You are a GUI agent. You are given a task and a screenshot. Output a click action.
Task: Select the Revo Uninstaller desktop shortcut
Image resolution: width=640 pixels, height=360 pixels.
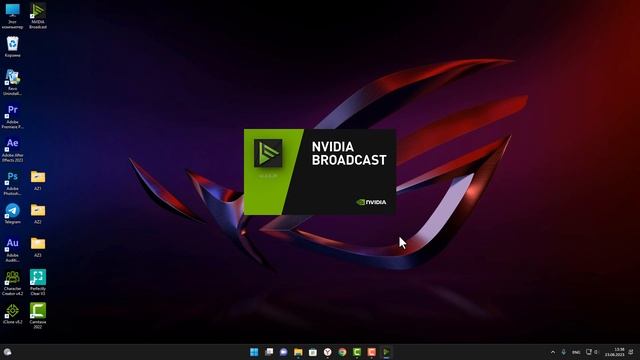[x=12, y=82]
